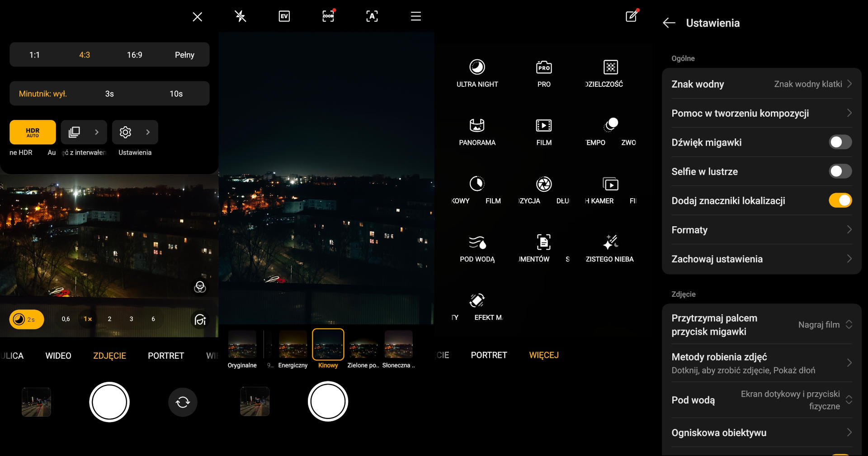Set the timer to 10s
Image resolution: width=868 pixels, height=456 pixels.
pyautogui.click(x=176, y=94)
